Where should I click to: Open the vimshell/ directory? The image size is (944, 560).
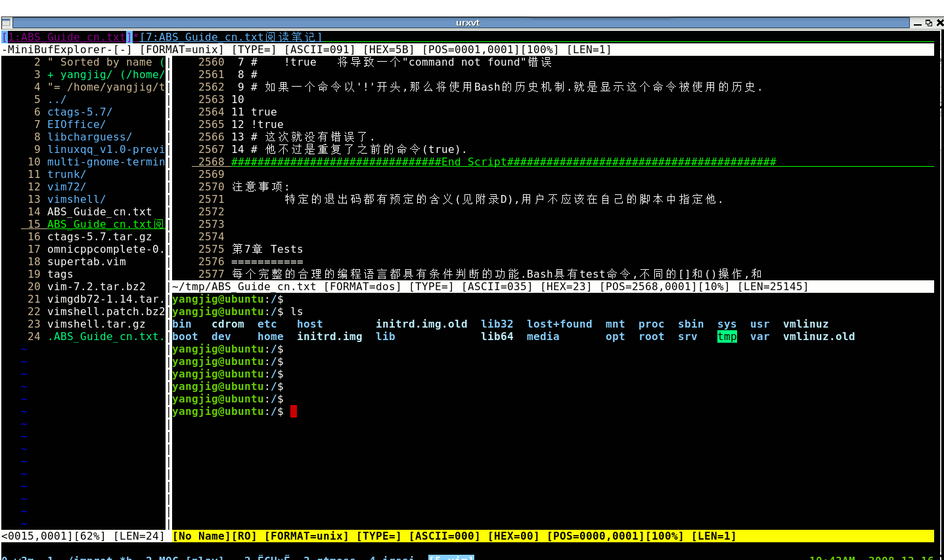point(76,199)
